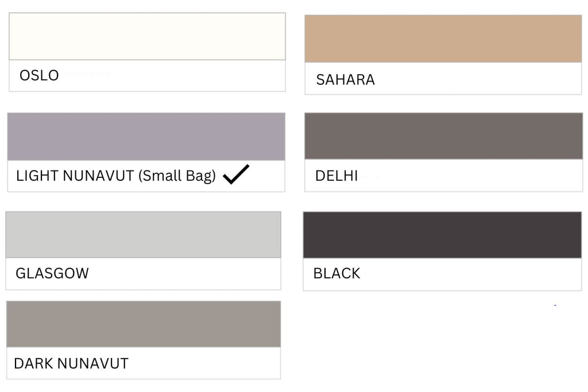The height and width of the screenshot is (392, 588).
Task: Click the white label area right of BLACK
Action: pyautogui.click(x=471, y=274)
